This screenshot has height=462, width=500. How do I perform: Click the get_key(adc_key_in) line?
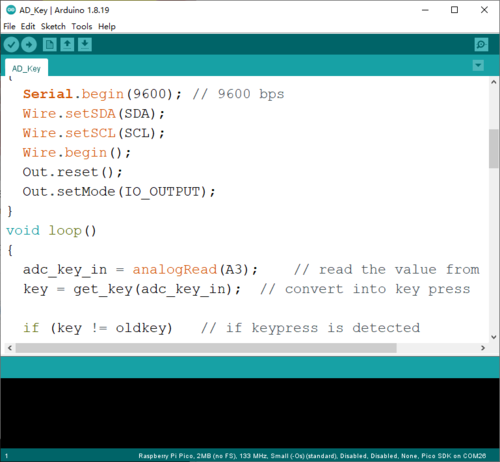132,289
